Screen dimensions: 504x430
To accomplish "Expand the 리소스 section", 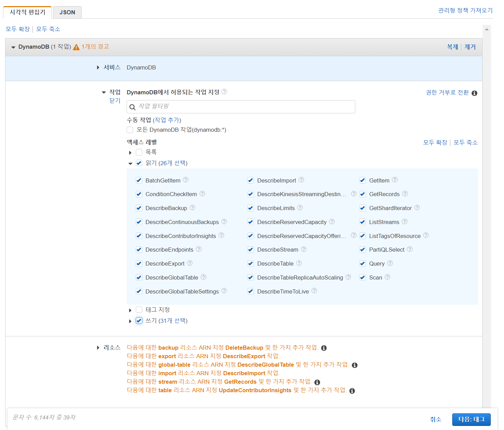I will click(x=98, y=348).
